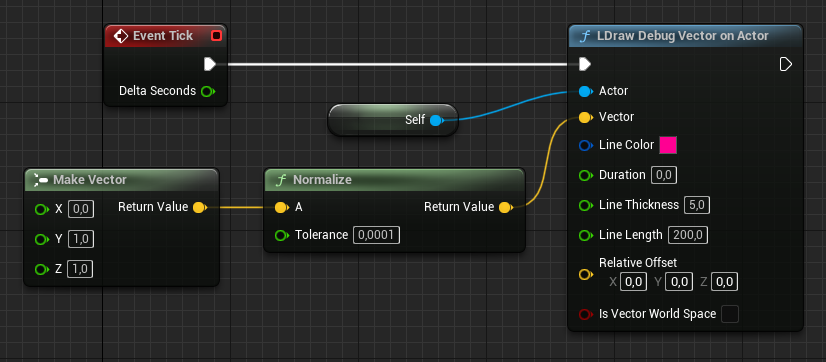Click the Delta Seconds output pin
The height and width of the screenshot is (362, 826).
pyautogui.click(x=207, y=91)
